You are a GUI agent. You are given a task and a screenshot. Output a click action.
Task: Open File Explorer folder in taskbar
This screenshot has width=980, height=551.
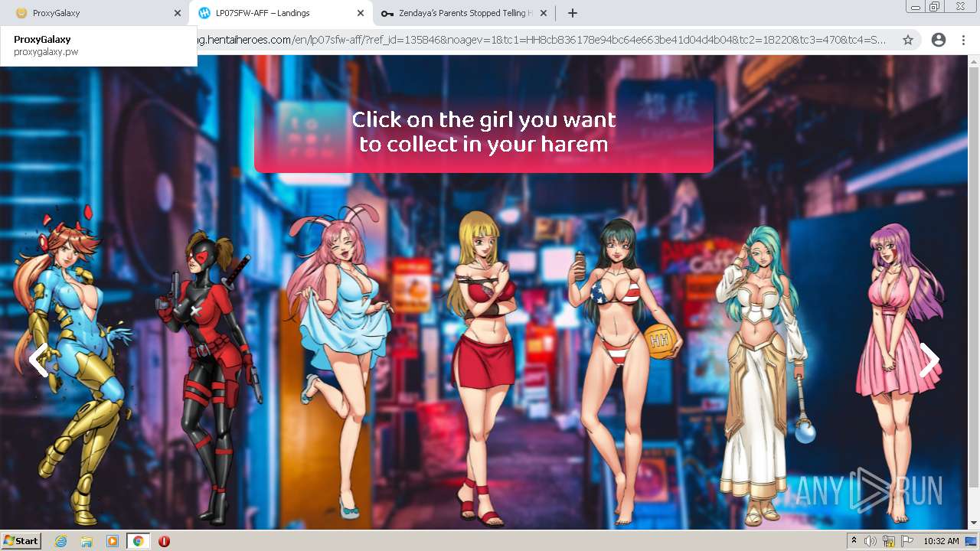(x=87, y=541)
